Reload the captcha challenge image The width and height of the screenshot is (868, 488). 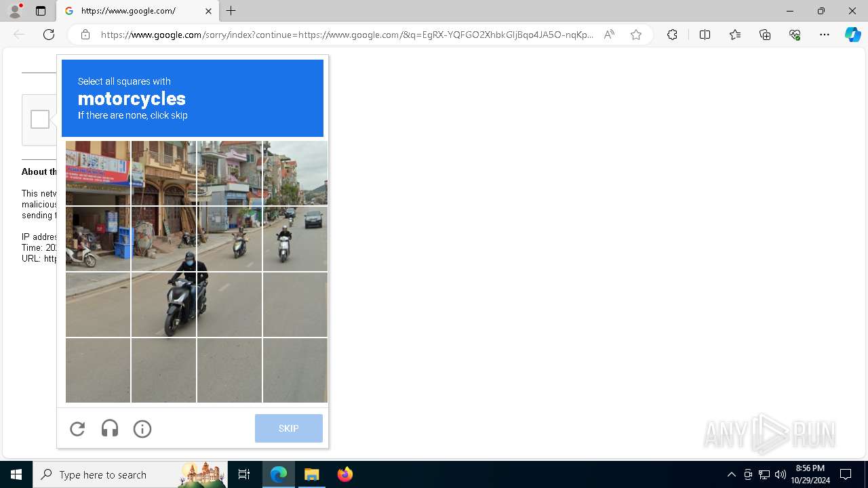pos(77,428)
